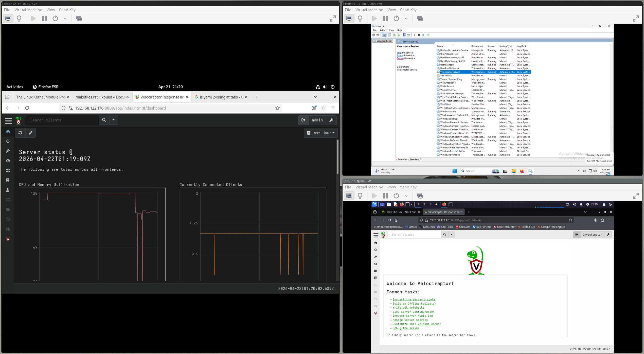Viewport: 644px width, 354px height.
Task: Reload the page in debian Firefox
Action: point(27,108)
